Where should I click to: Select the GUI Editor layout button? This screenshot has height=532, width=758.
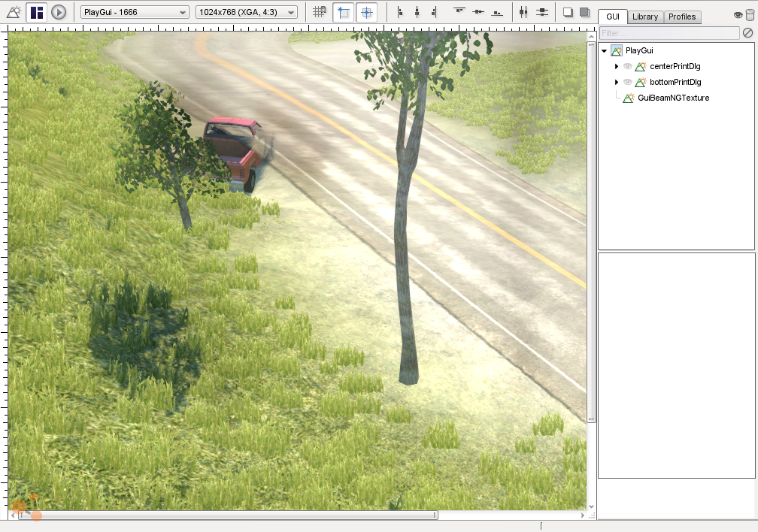coord(37,12)
